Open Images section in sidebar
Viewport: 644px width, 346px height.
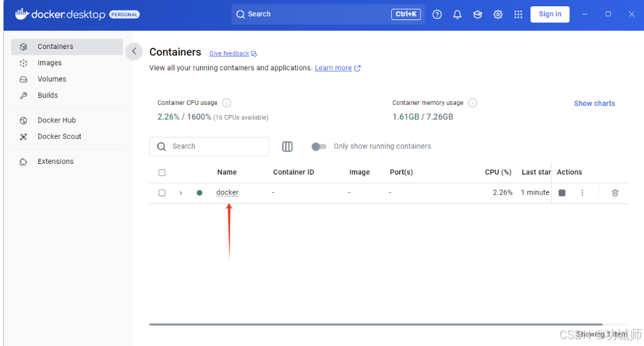tap(67, 63)
